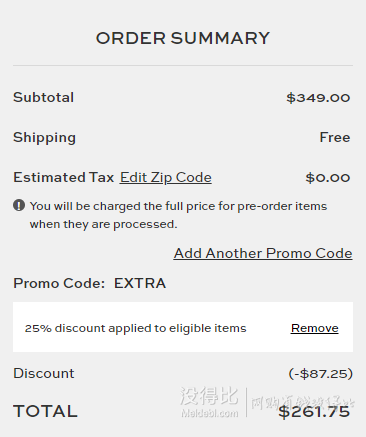This screenshot has width=366, height=437.
Task: Remove the applied EXTRA promo code
Action: (315, 328)
